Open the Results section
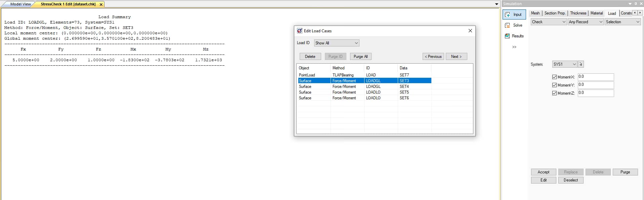The image size is (644, 200). (514, 36)
